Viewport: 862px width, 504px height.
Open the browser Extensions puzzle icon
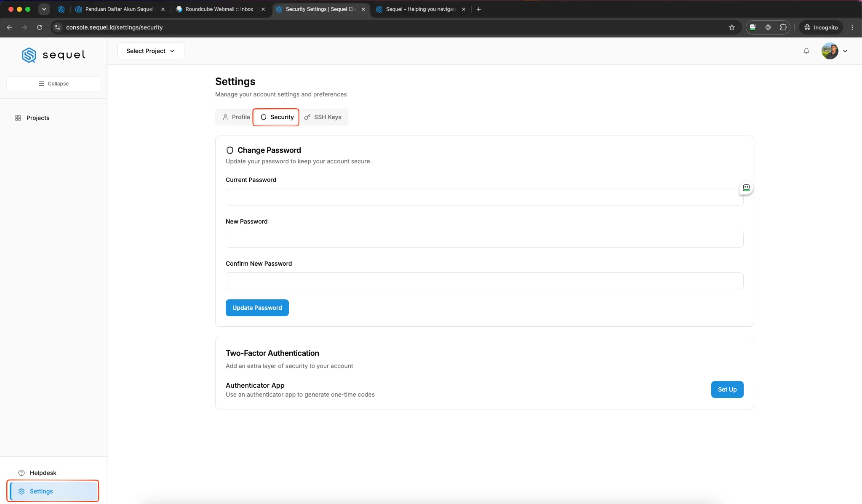pyautogui.click(x=783, y=27)
